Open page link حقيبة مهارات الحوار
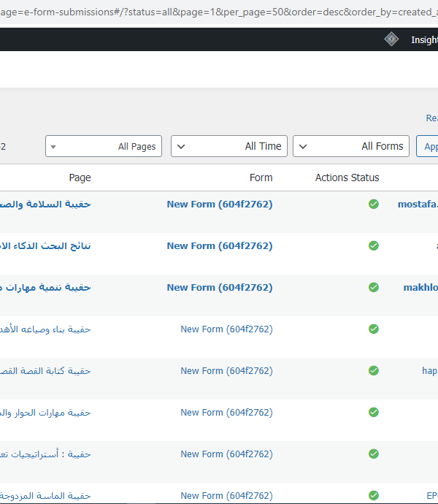 tap(45, 413)
